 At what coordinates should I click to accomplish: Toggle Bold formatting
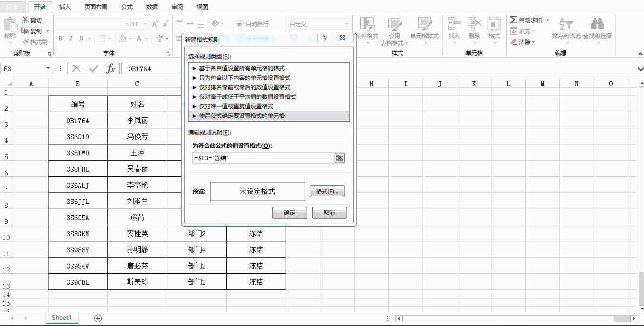61,38
